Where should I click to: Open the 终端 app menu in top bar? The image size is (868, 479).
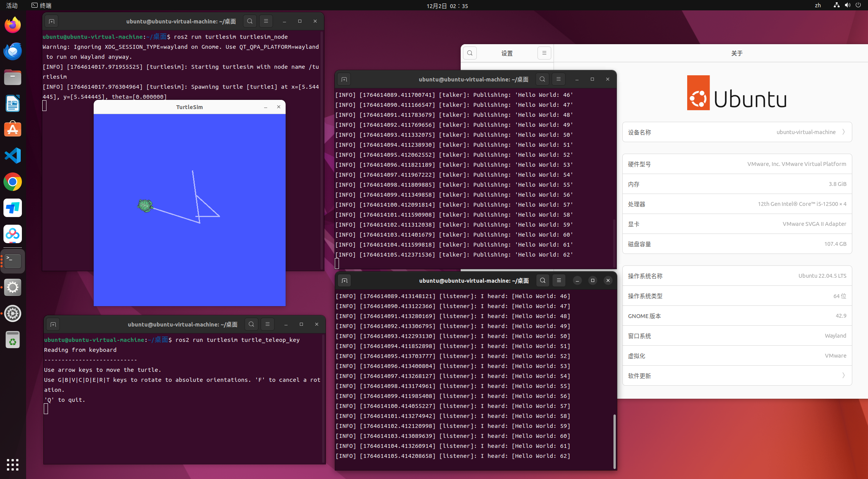41,5
